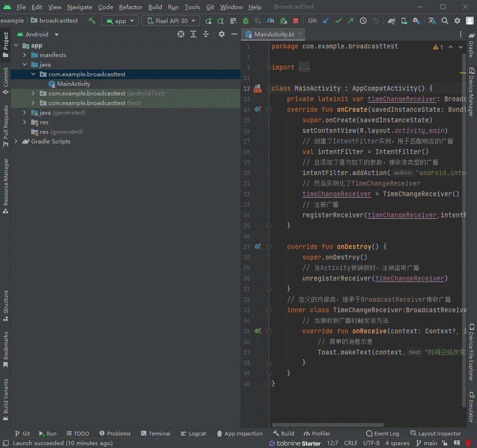Click the UTF-8 encoding in status bar
This screenshot has height=448, width=477.
coord(371,443)
